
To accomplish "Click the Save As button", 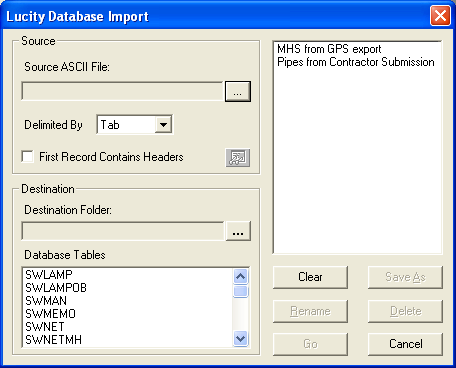I will [405, 277].
